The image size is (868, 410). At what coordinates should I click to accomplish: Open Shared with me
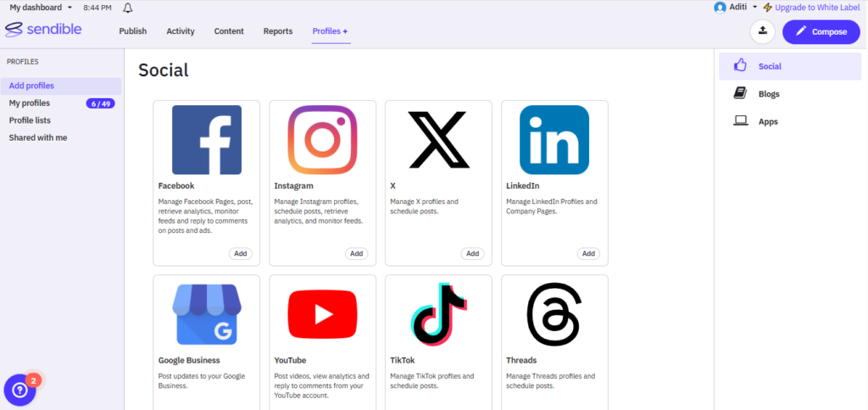coord(37,138)
